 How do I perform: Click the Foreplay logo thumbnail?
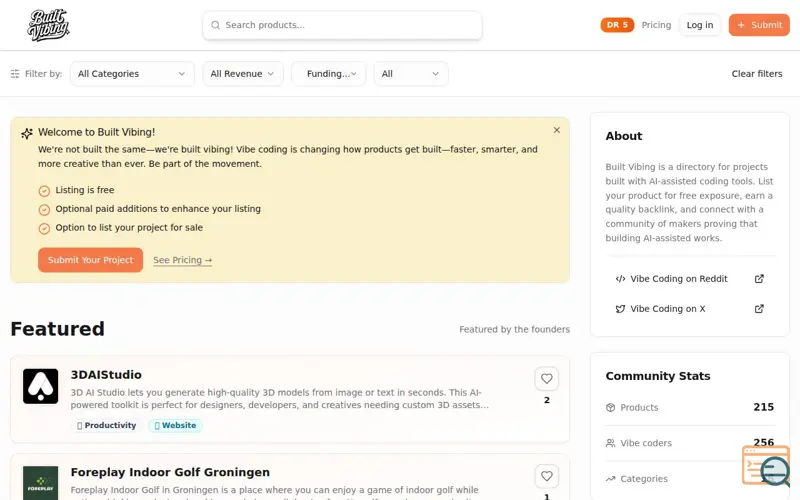coord(40,483)
